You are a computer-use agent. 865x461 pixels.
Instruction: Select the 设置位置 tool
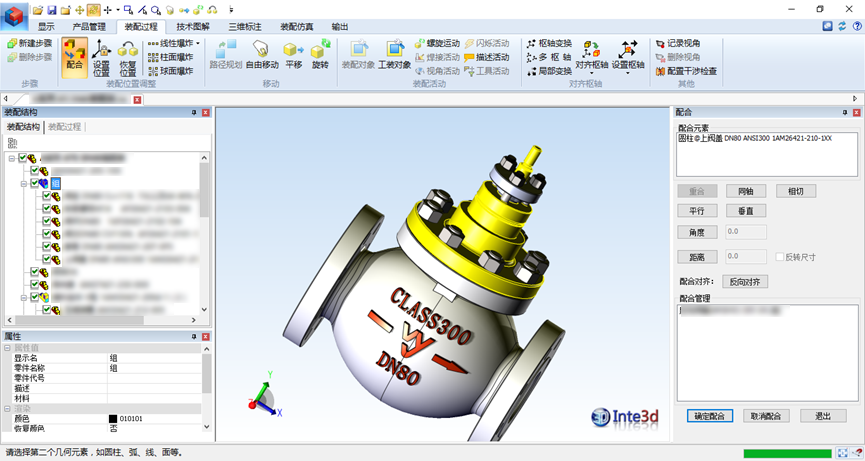[x=101, y=58]
